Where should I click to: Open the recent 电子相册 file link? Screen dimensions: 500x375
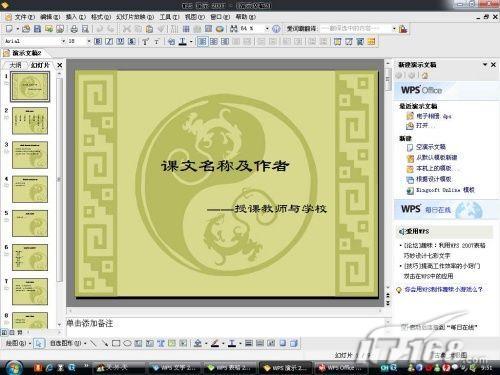434,116
